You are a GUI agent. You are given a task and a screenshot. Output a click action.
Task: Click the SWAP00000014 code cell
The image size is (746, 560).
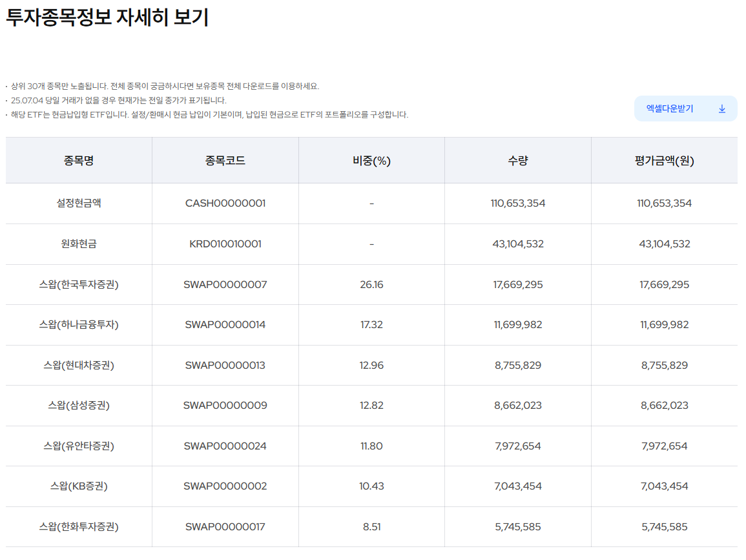click(225, 324)
